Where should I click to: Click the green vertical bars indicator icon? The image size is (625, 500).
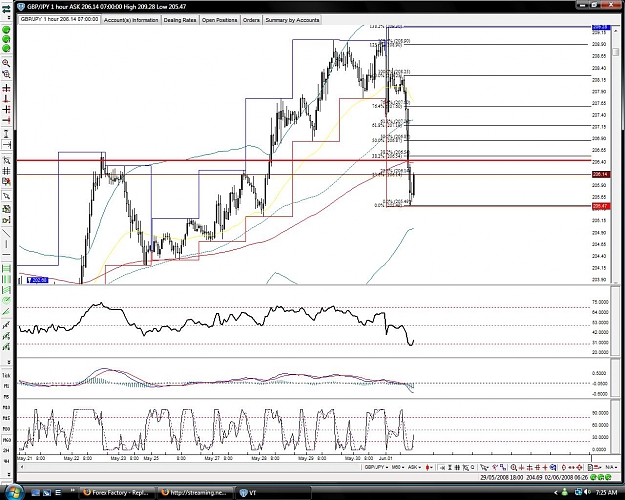(x=6, y=279)
